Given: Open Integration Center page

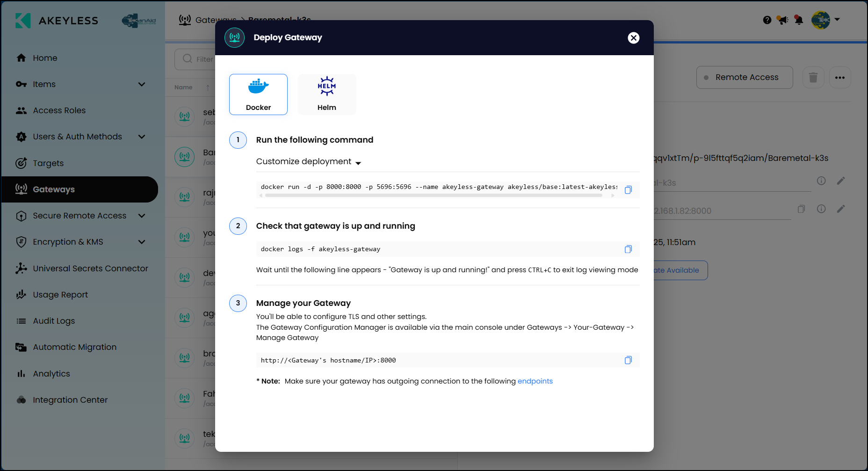Looking at the screenshot, I should (70, 400).
